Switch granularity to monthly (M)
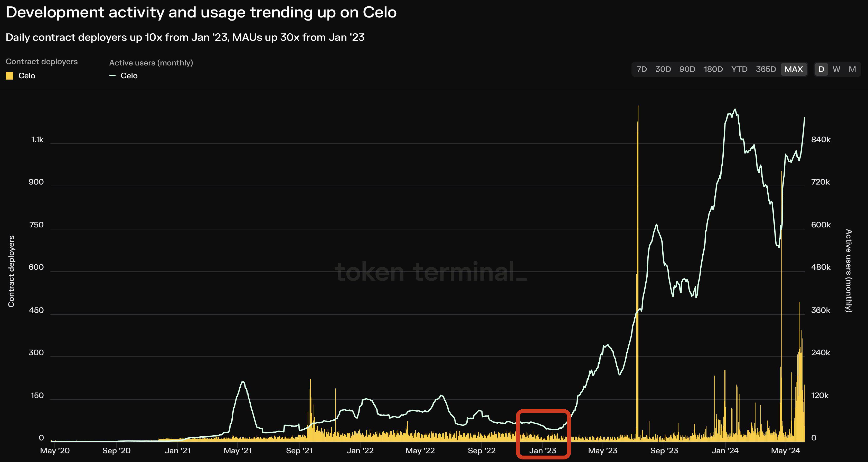The width and height of the screenshot is (868, 462). pyautogui.click(x=852, y=69)
